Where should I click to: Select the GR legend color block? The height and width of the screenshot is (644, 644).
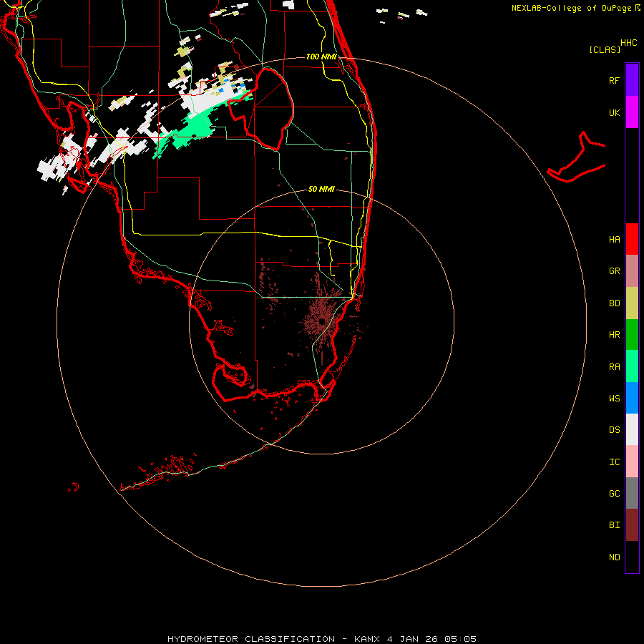[x=632, y=271]
